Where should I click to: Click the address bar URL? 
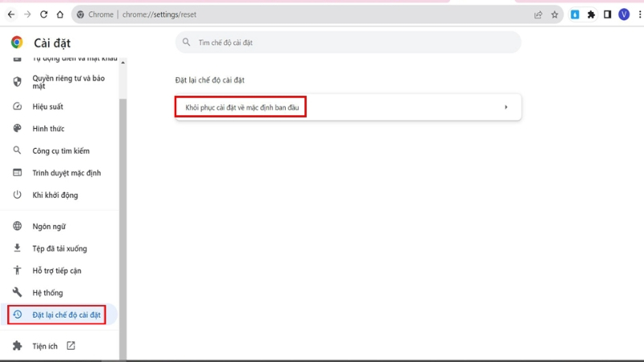point(159,14)
